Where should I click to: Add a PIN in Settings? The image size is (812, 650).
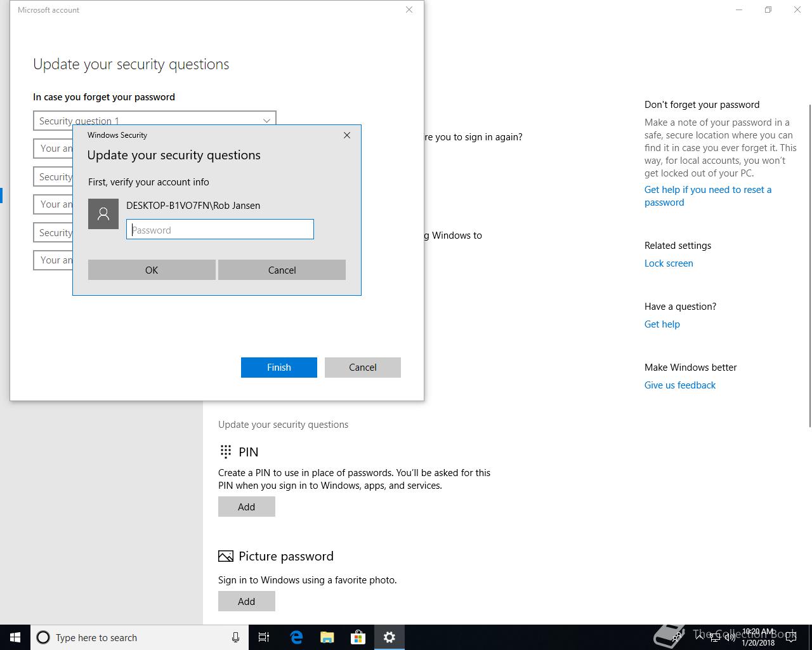click(247, 507)
